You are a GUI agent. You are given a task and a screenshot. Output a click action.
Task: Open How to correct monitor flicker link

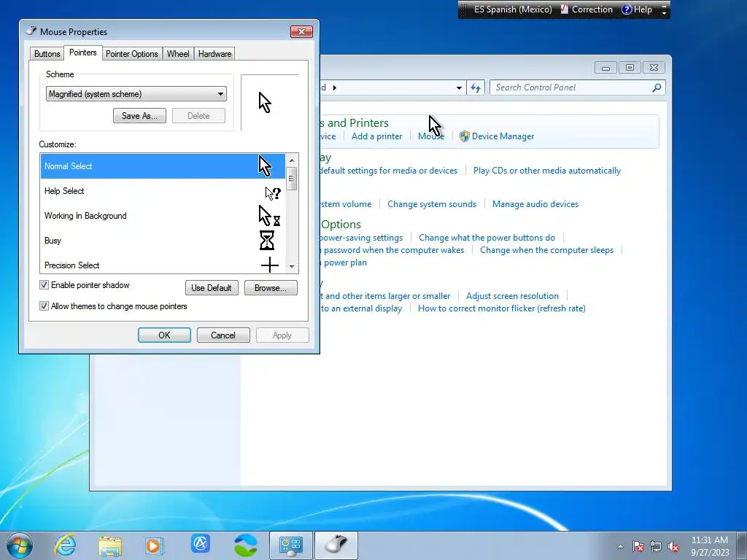502,308
